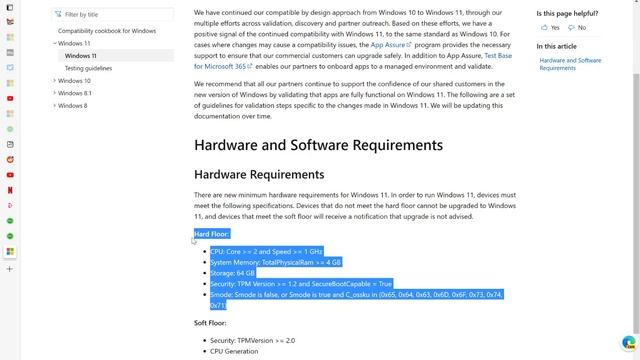Select the active Microsoft Docs tab

[10, 251]
